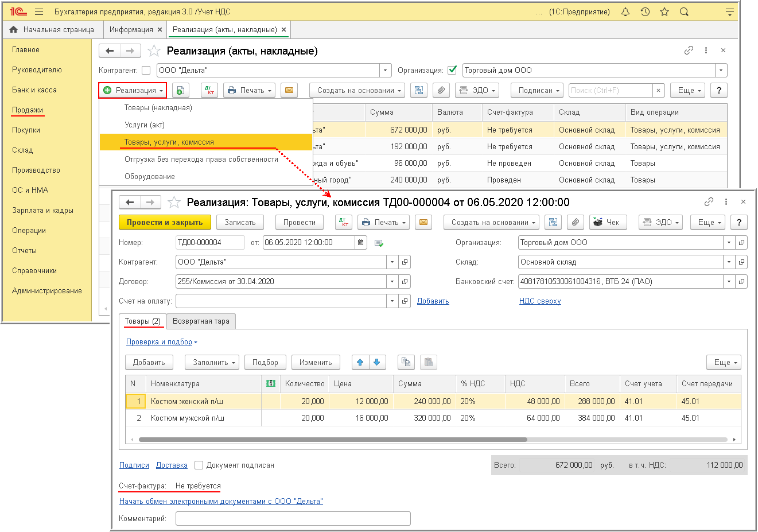Show Дт/Кт postings icon in list toolbar
This screenshot has width=758, height=532.
tap(209, 90)
